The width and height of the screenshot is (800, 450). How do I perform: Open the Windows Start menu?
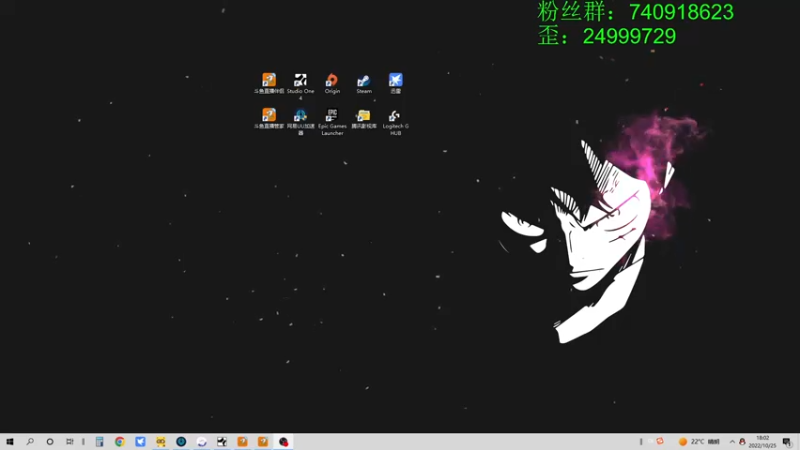pyautogui.click(x=10, y=442)
